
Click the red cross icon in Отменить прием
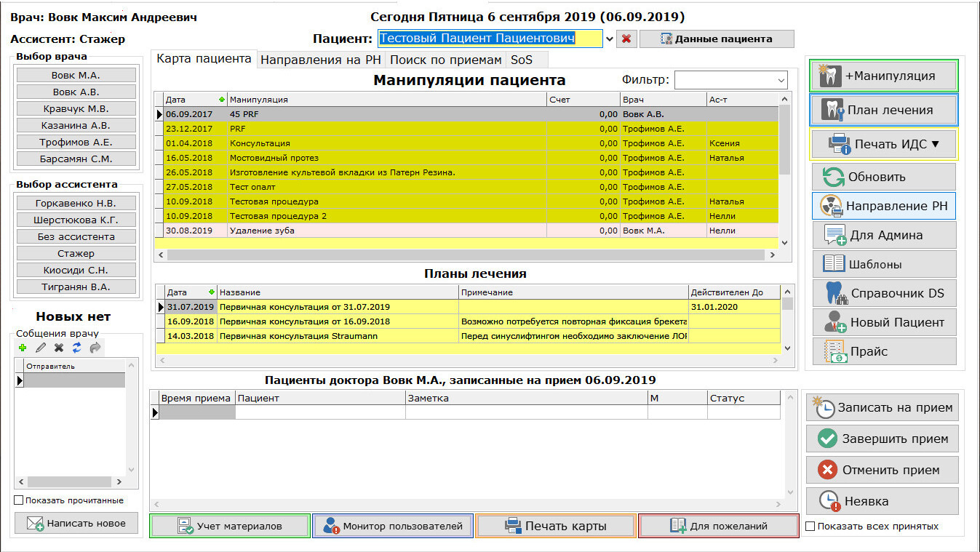tap(828, 470)
